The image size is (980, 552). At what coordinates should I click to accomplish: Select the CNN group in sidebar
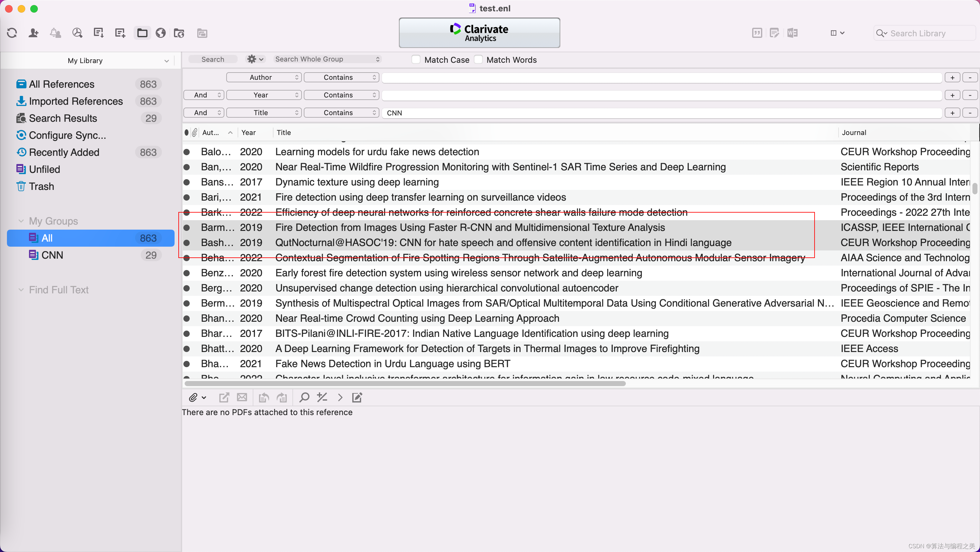[53, 255]
